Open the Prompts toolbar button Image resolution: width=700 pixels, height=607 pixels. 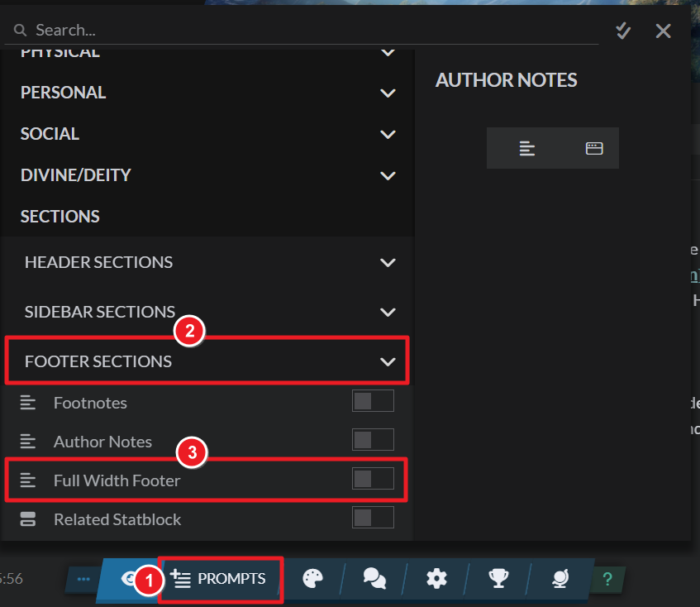coord(220,580)
